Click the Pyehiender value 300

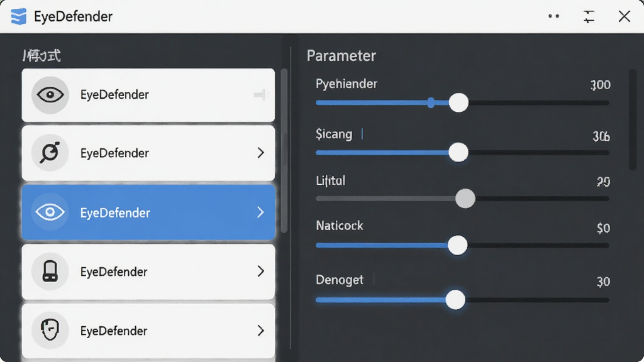click(x=601, y=85)
